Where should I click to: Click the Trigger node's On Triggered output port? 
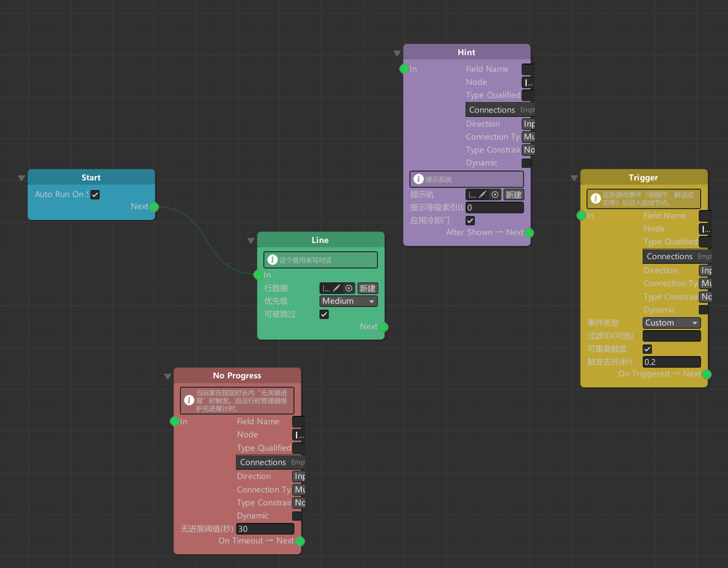(707, 374)
